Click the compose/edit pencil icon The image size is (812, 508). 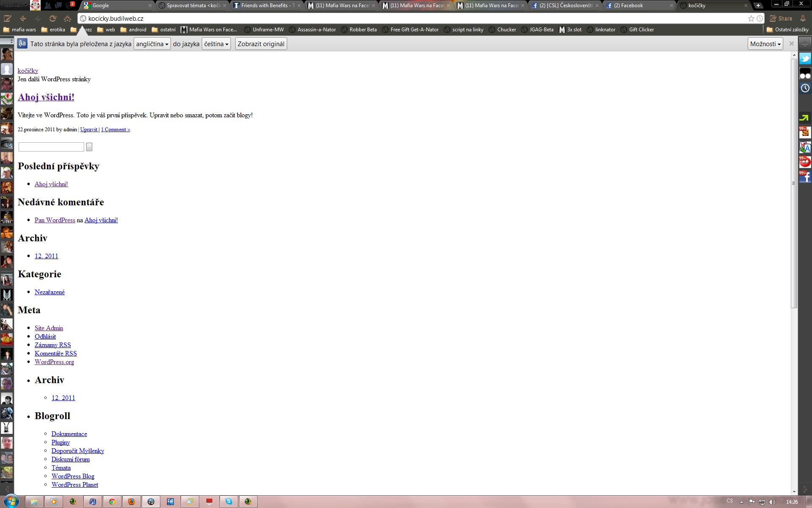7,19
